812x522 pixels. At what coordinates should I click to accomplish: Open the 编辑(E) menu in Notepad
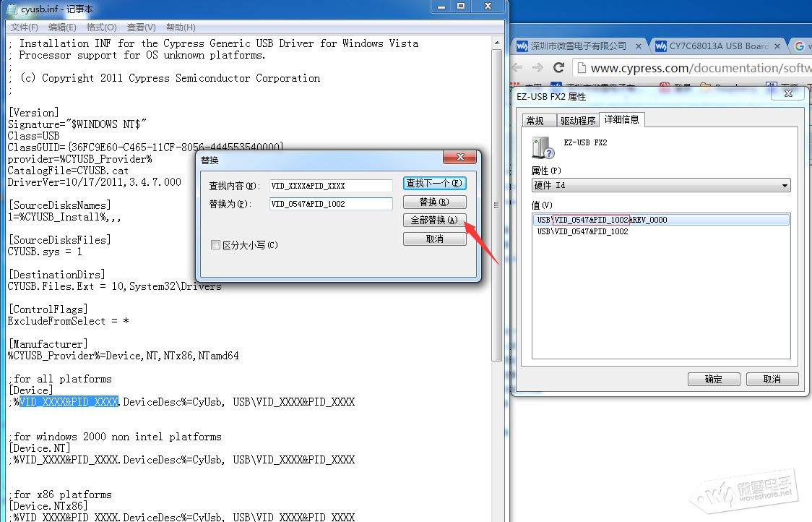pos(62,27)
